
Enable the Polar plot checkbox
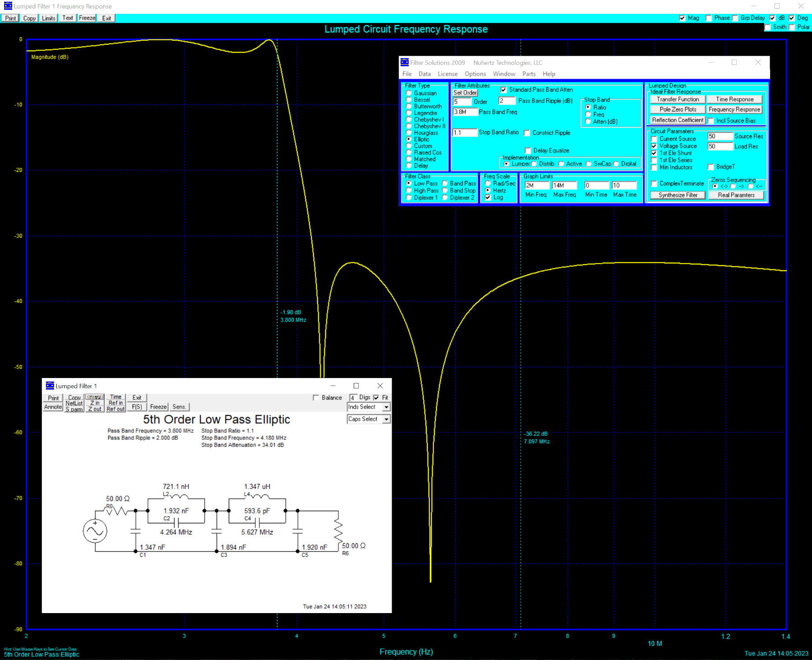tap(792, 27)
